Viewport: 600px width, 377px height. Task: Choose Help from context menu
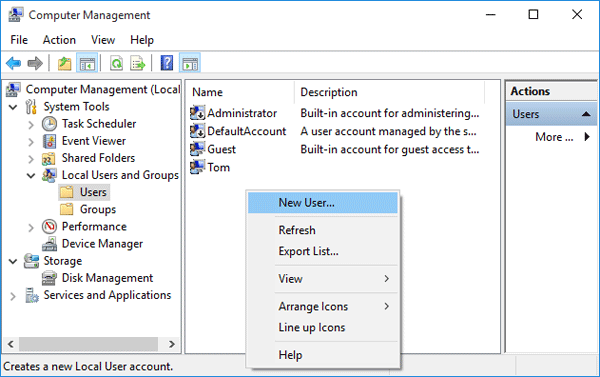click(323, 355)
